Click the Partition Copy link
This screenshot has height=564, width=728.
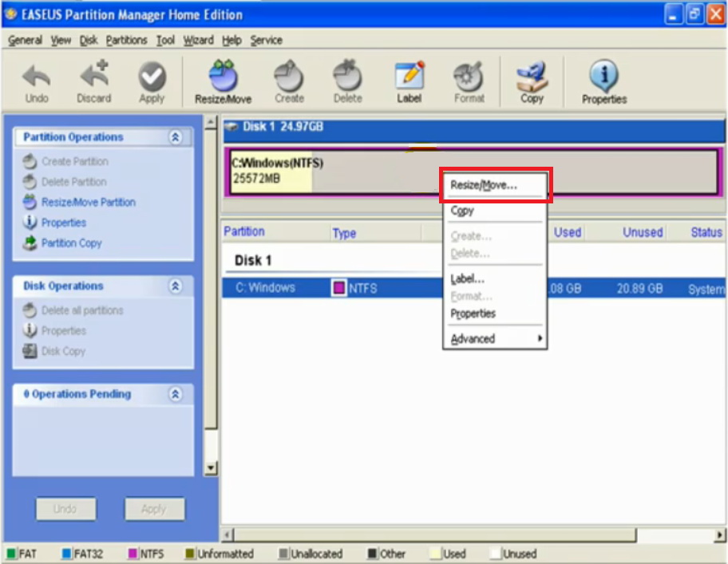[72, 243]
